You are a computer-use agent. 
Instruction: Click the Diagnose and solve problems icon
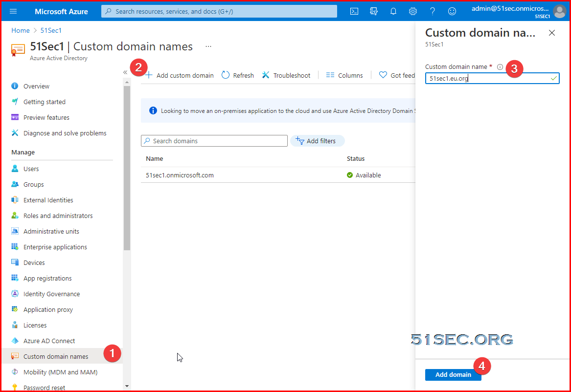coord(15,133)
